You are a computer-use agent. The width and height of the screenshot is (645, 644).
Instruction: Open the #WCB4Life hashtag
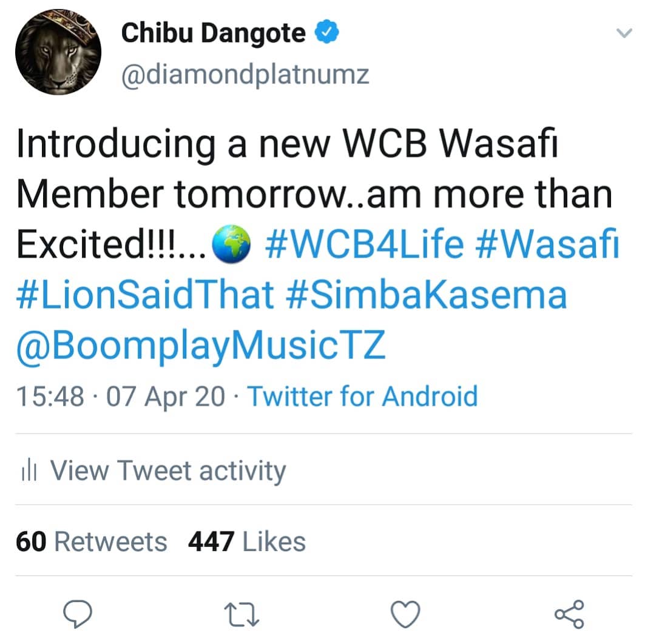pyautogui.click(x=365, y=245)
